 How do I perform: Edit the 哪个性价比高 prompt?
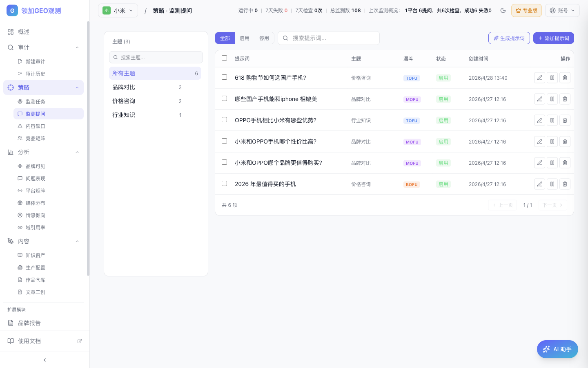[x=539, y=141]
